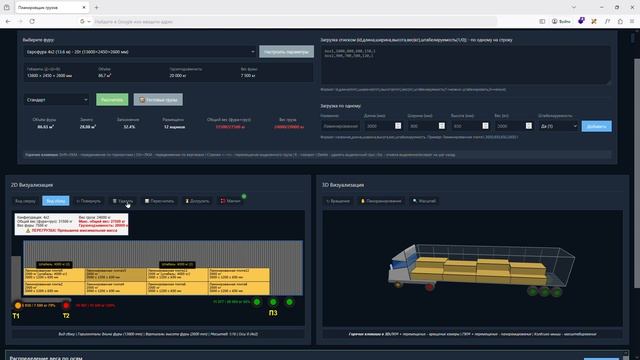
Task: Open the Штабелируемость dropdown
Action: 558,126
